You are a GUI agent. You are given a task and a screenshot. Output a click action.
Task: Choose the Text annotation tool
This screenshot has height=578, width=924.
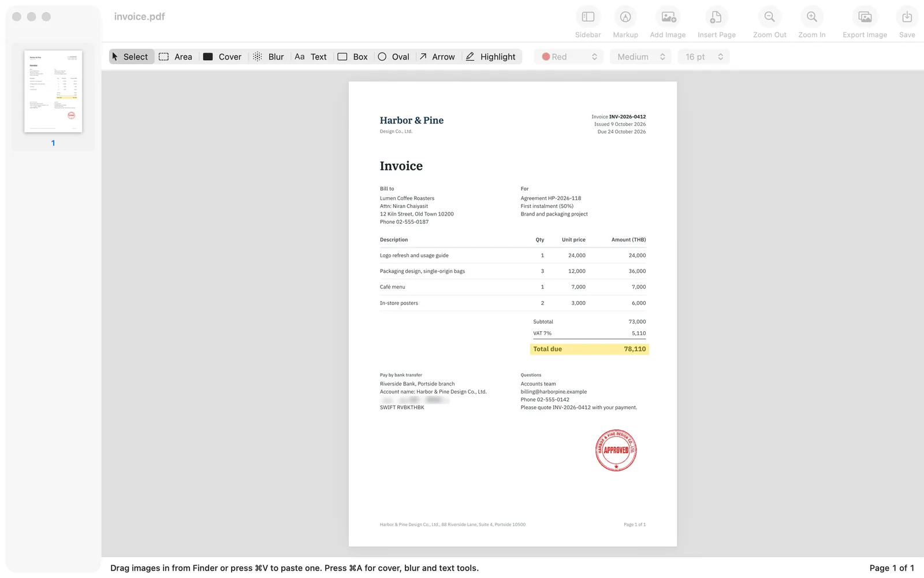(311, 57)
